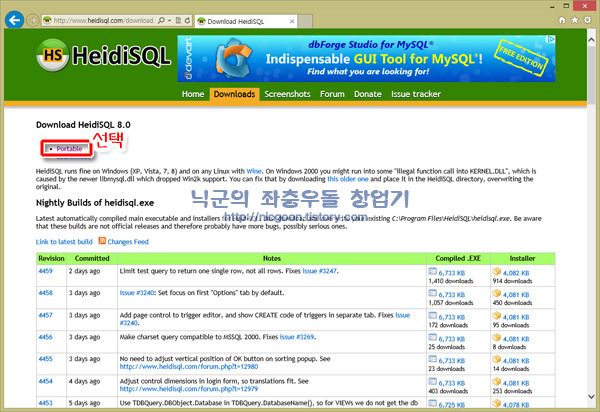
Task: Click the browser forward arrow button
Action: pyautogui.click(x=33, y=20)
